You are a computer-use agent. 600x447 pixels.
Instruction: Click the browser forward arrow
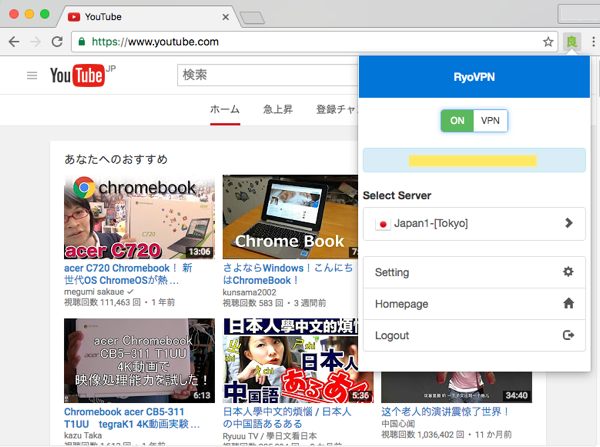(36, 41)
